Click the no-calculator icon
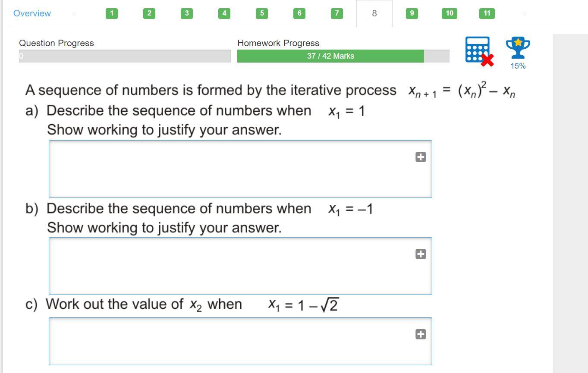 [479, 51]
